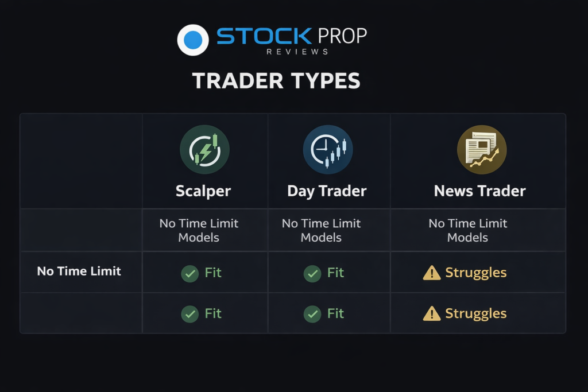
Task: Click Scalper's green checkmark in the last row
Action: (189, 314)
